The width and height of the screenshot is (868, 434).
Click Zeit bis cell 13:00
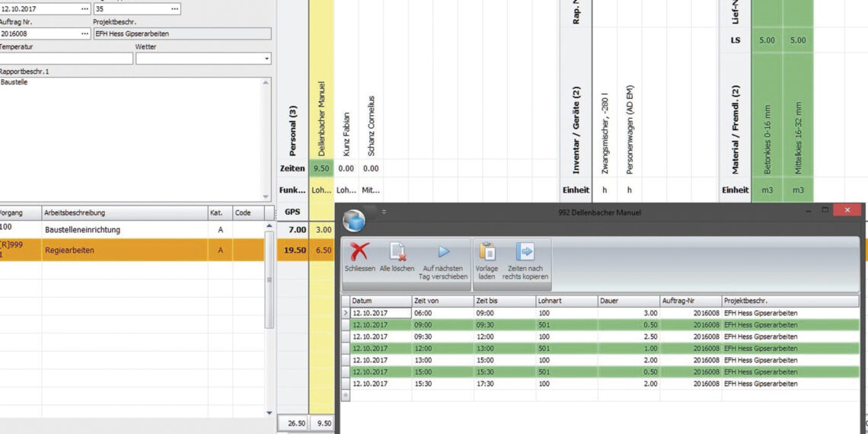pos(505,348)
